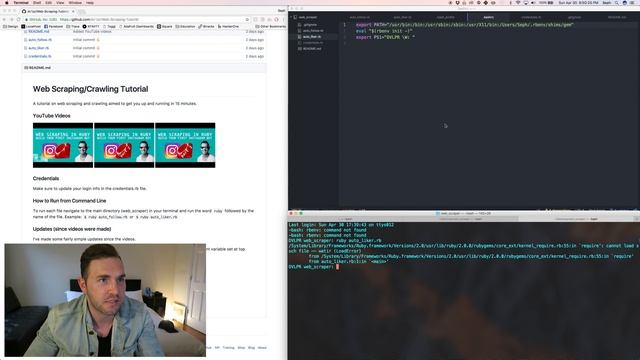Open the Other Bookmarks folder
Viewport: 640px width, 360px height.
[270, 27]
